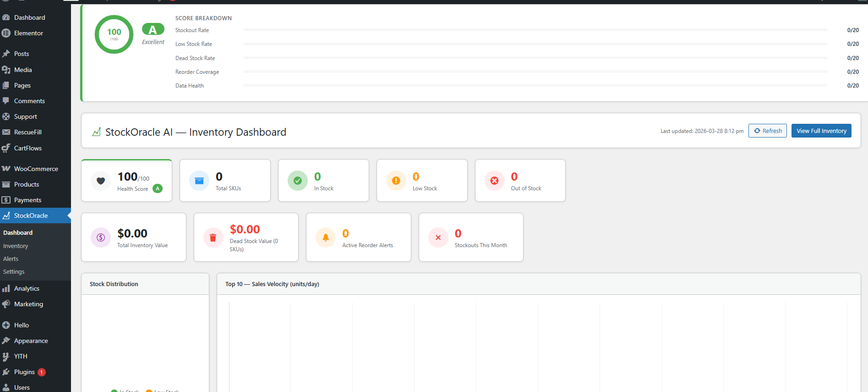Click the Comments bubble icon
Viewport: 868px width, 392px height.
6,101
